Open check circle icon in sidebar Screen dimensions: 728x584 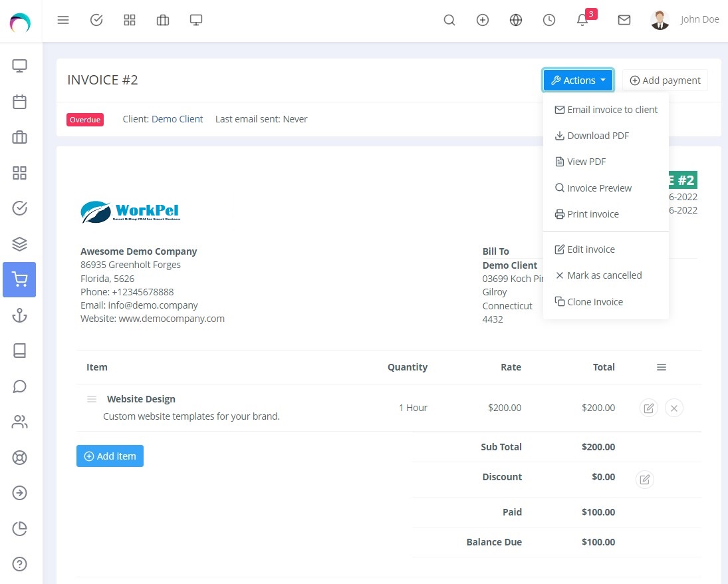pyautogui.click(x=19, y=208)
